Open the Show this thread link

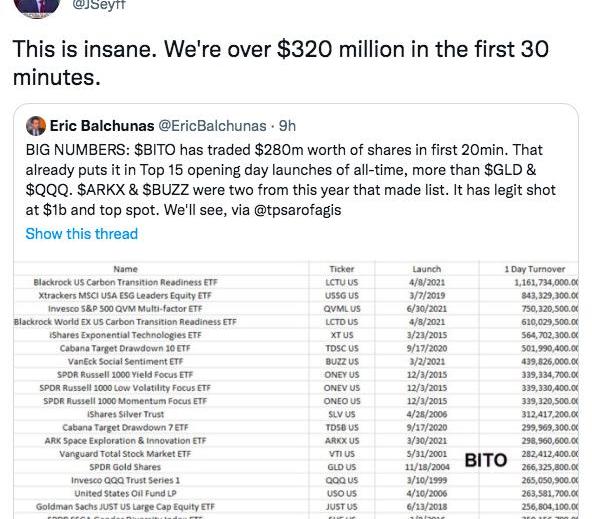coord(82,234)
